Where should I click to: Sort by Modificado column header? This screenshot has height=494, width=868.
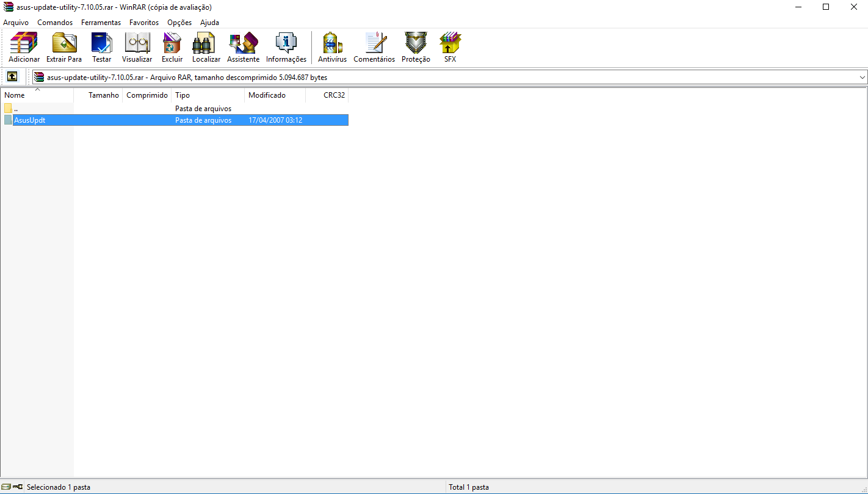pyautogui.click(x=275, y=95)
